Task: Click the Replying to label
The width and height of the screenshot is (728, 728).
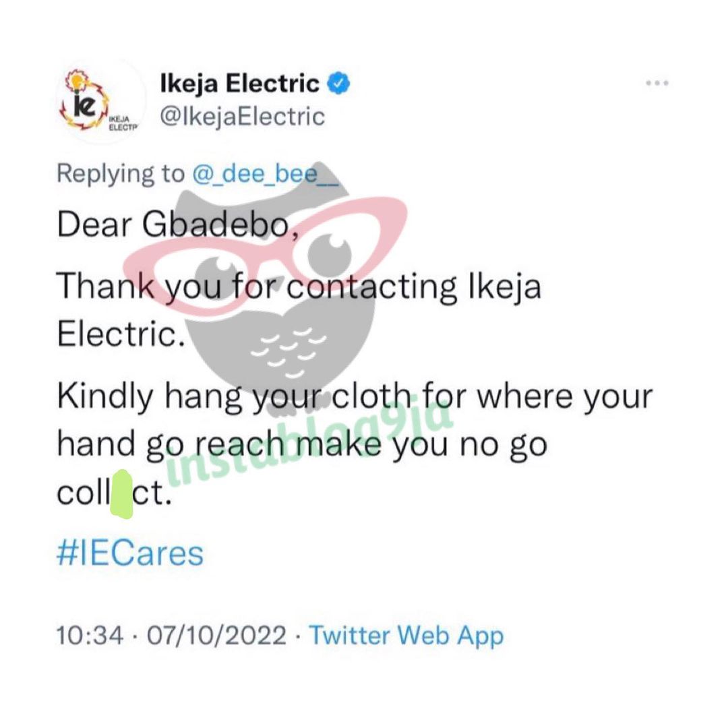Action: (x=120, y=174)
